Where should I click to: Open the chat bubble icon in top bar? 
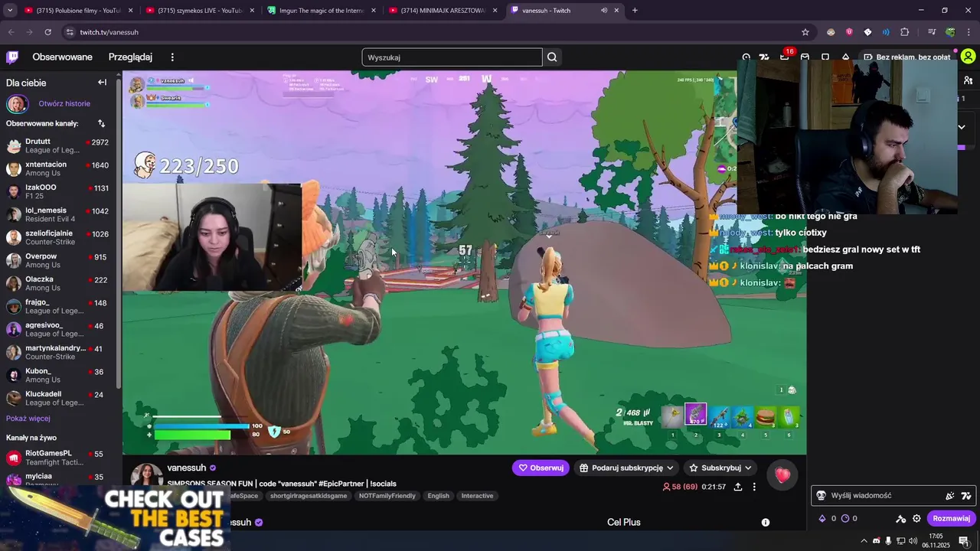[825, 57]
